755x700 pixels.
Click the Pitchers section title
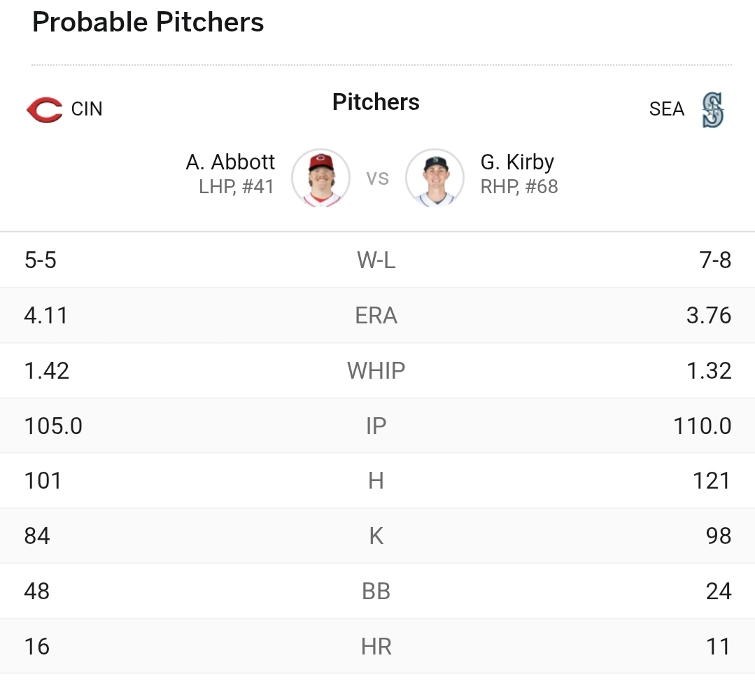pos(376,101)
